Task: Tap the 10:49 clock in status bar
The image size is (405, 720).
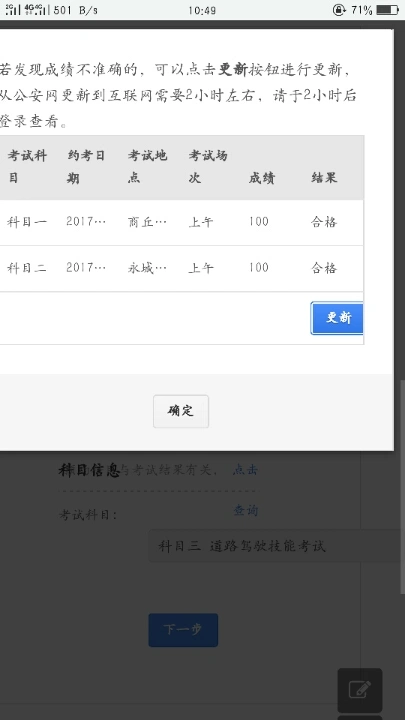Action: pos(202,10)
